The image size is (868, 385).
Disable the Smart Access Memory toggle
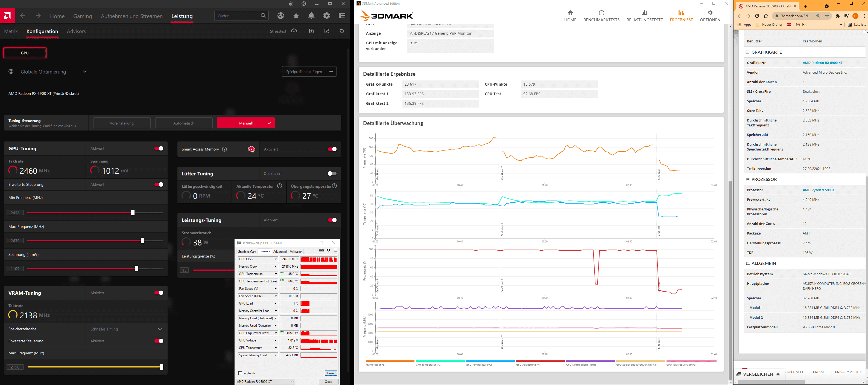click(x=332, y=149)
